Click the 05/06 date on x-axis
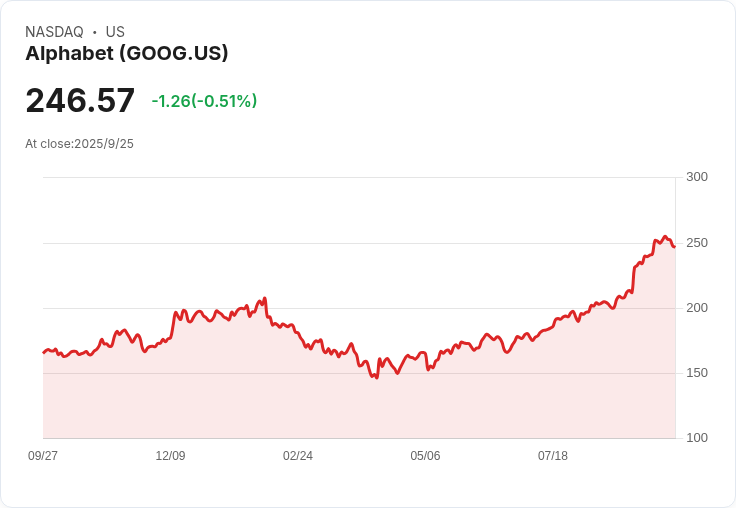The height and width of the screenshot is (508, 736). coord(425,456)
